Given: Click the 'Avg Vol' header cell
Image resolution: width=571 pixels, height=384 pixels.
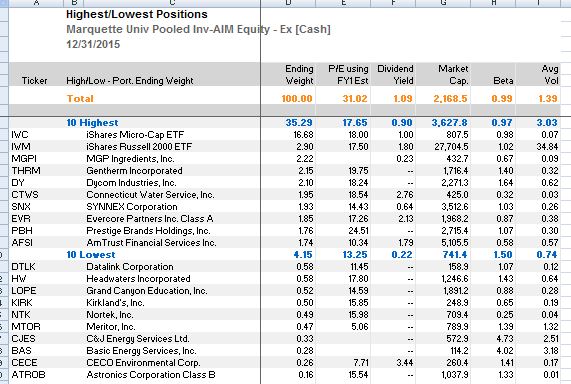Looking at the screenshot, I should pyautogui.click(x=550, y=75).
